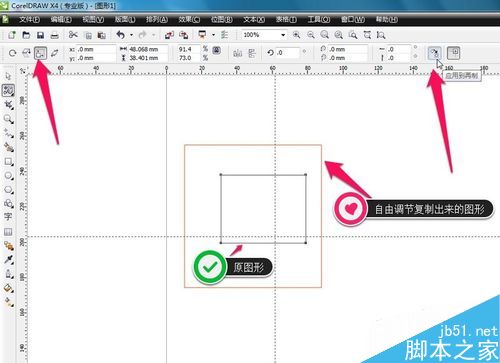Select the Rectangle tool in the toolbox
This screenshot has height=363, width=500.
tap(8, 162)
